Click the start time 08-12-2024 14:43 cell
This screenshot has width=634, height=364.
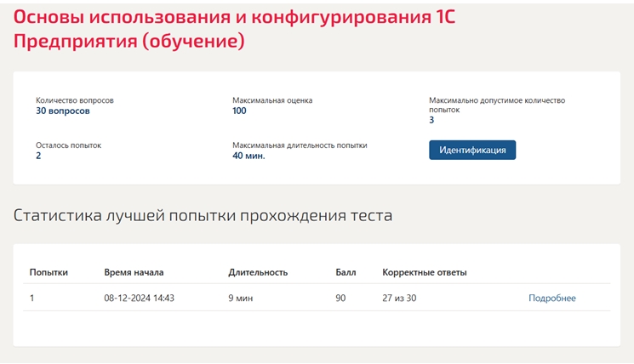tap(139, 299)
